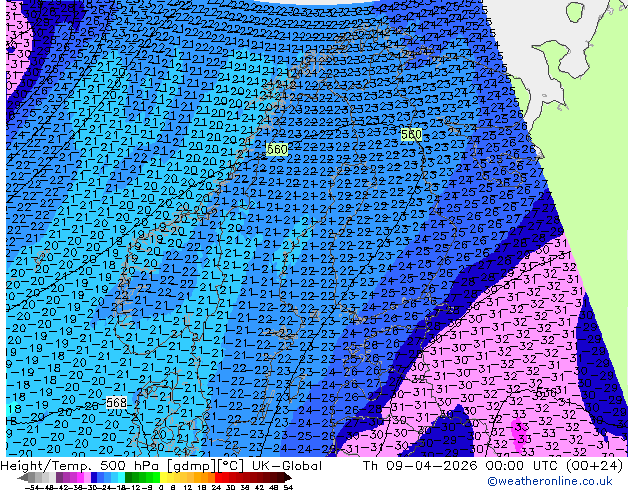
Task: Click the 'Th 09-04-2026 00:00 UTC' date text
Action: point(461,466)
